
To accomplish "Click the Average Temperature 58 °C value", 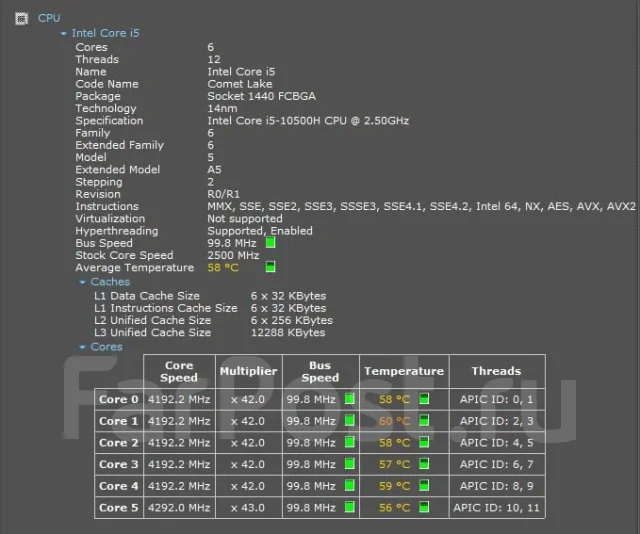I will [223, 268].
